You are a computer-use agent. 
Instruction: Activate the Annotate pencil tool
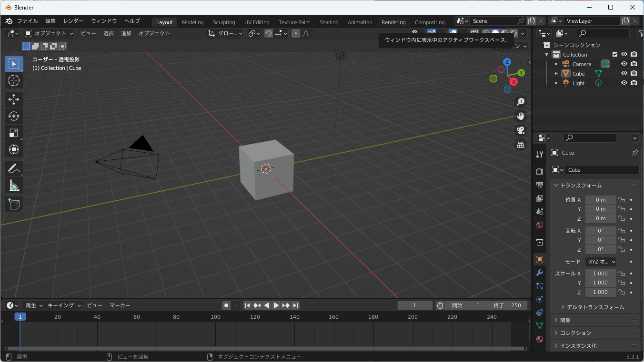coord(14,168)
